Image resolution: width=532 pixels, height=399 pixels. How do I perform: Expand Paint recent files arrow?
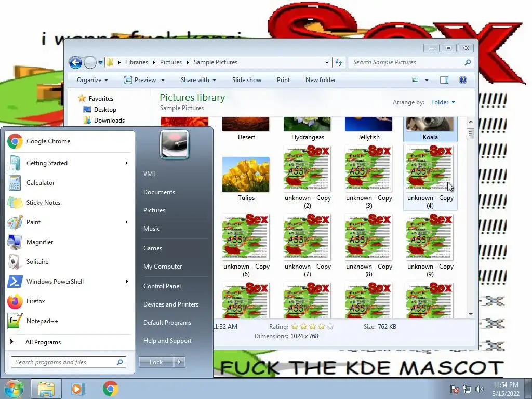click(127, 222)
